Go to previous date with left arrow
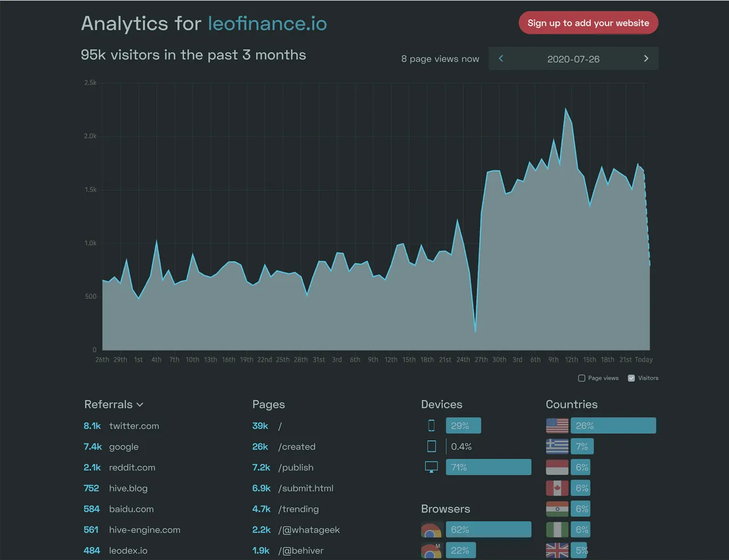The height and width of the screenshot is (560, 729). coord(501,59)
